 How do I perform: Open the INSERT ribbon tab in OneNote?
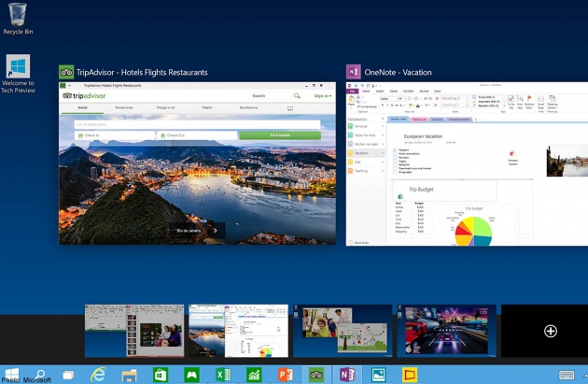click(x=380, y=92)
